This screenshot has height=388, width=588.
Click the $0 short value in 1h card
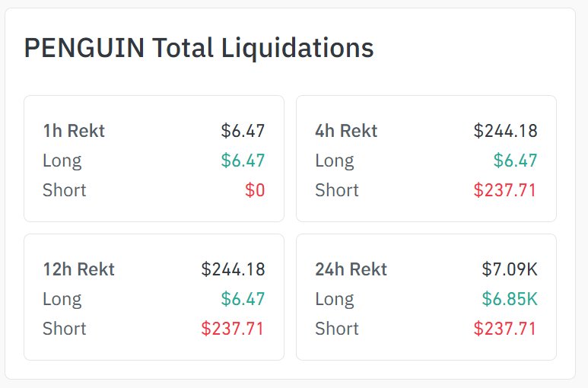255,190
